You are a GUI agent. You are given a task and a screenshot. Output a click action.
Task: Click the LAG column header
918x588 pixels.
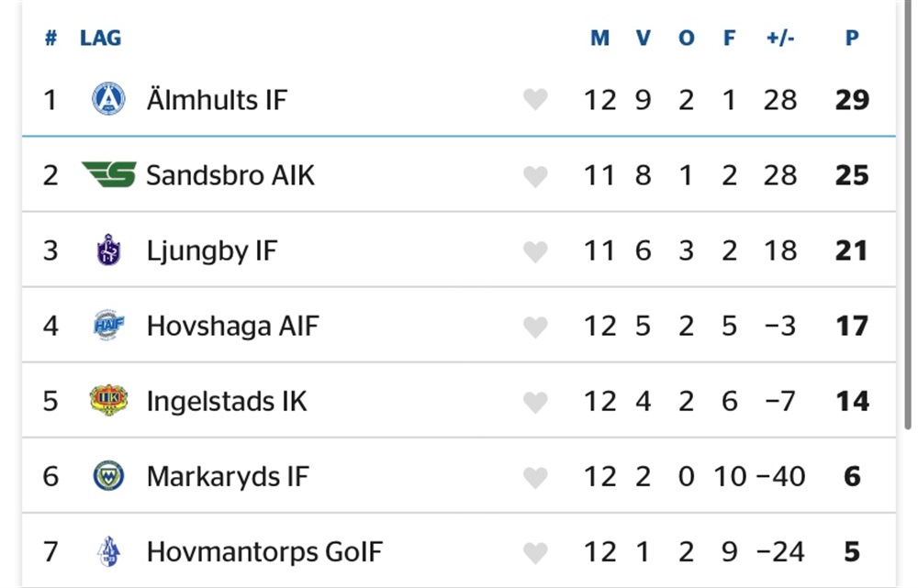point(101,38)
